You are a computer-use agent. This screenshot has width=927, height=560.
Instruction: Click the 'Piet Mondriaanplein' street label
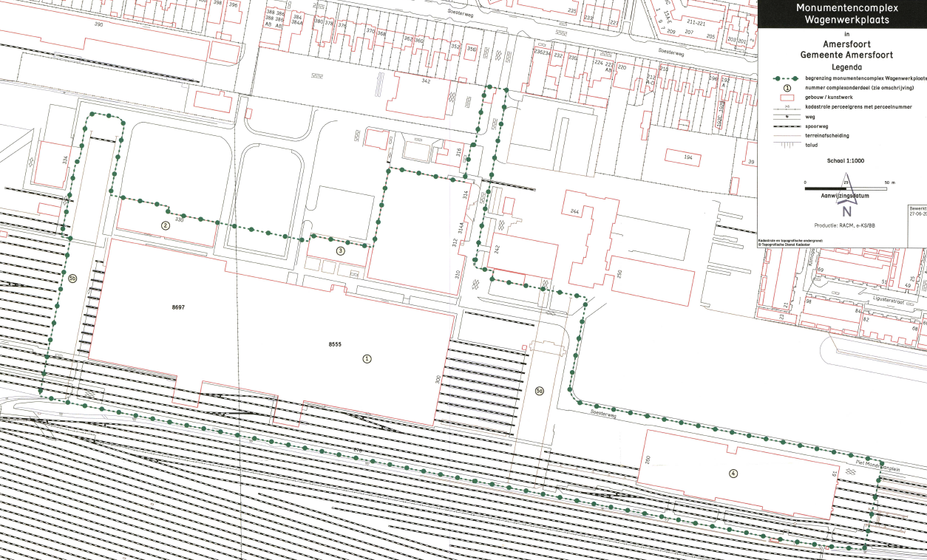click(x=878, y=466)
